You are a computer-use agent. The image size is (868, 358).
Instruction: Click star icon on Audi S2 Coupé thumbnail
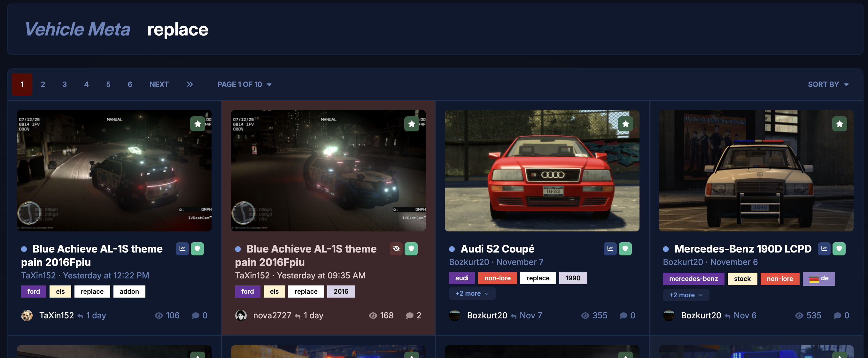point(625,124)
